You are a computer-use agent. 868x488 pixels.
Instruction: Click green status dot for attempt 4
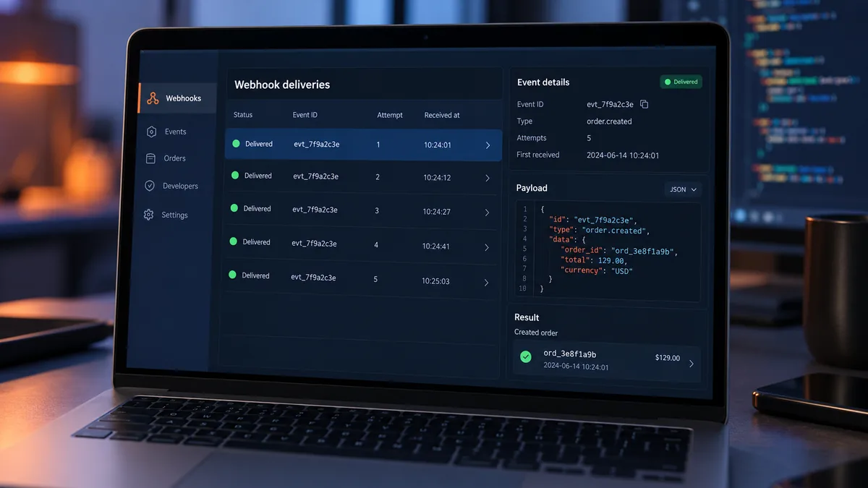(x=233, y=241)
